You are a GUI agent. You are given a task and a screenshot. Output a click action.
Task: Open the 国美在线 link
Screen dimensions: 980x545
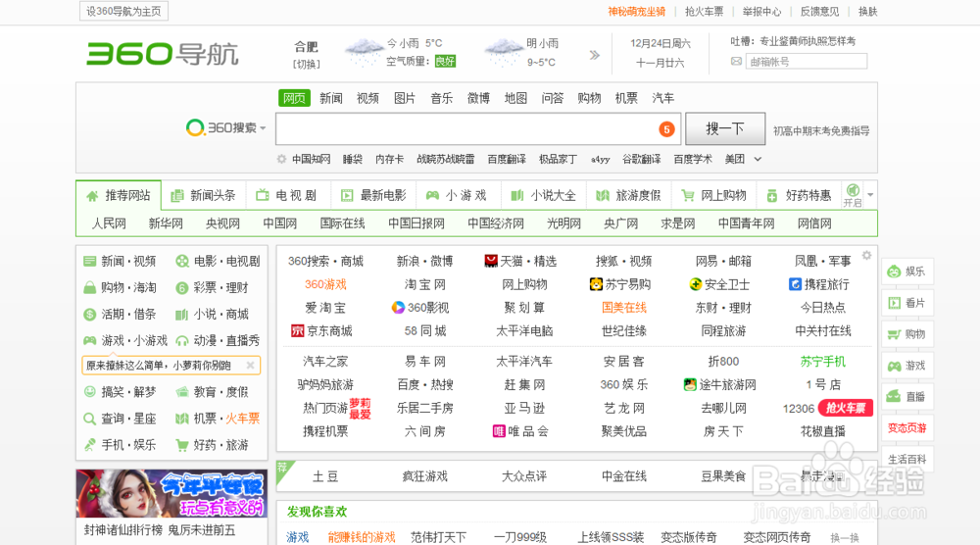[623, 308]
